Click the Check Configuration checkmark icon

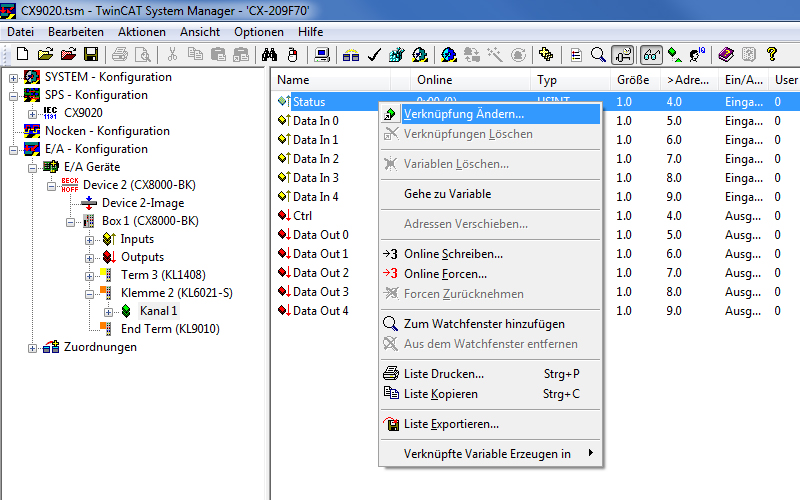tap(374, 54)
